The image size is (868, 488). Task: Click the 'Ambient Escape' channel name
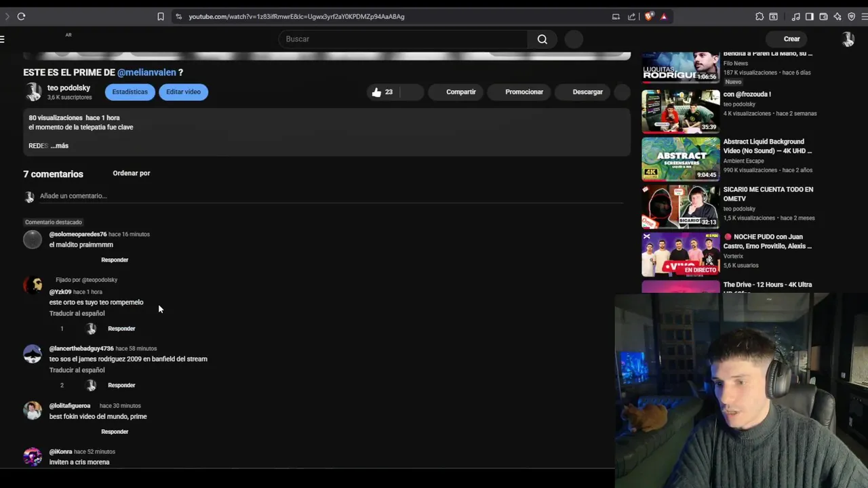[x=744, y=161]
